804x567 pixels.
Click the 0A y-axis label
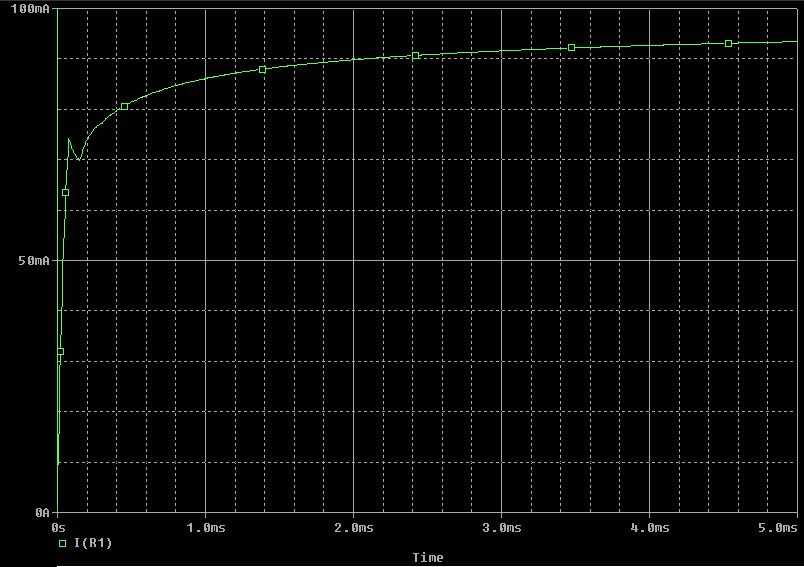43,512
